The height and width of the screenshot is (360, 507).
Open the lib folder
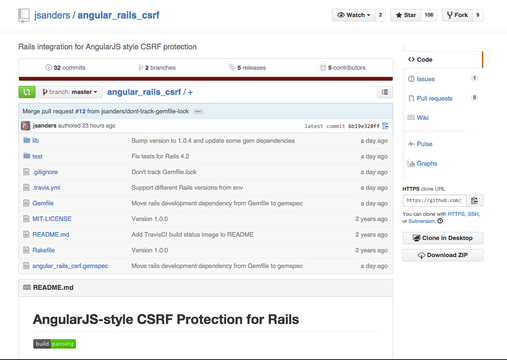tap(35, 141)
